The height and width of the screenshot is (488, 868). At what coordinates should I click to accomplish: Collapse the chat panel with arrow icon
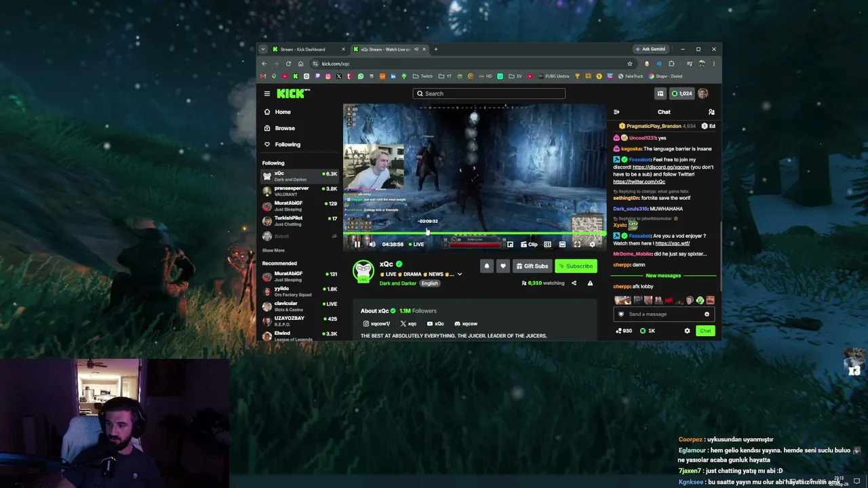tap(616, 112)
